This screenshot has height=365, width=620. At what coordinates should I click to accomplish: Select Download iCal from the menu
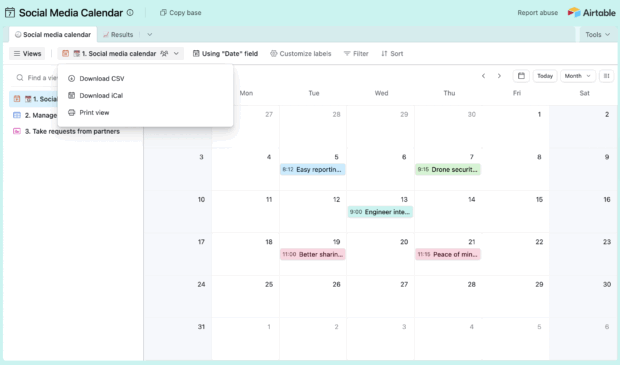145,95
